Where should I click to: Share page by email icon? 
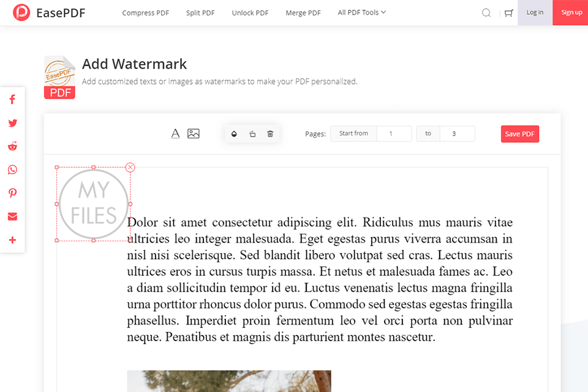[x=12, y=216]
